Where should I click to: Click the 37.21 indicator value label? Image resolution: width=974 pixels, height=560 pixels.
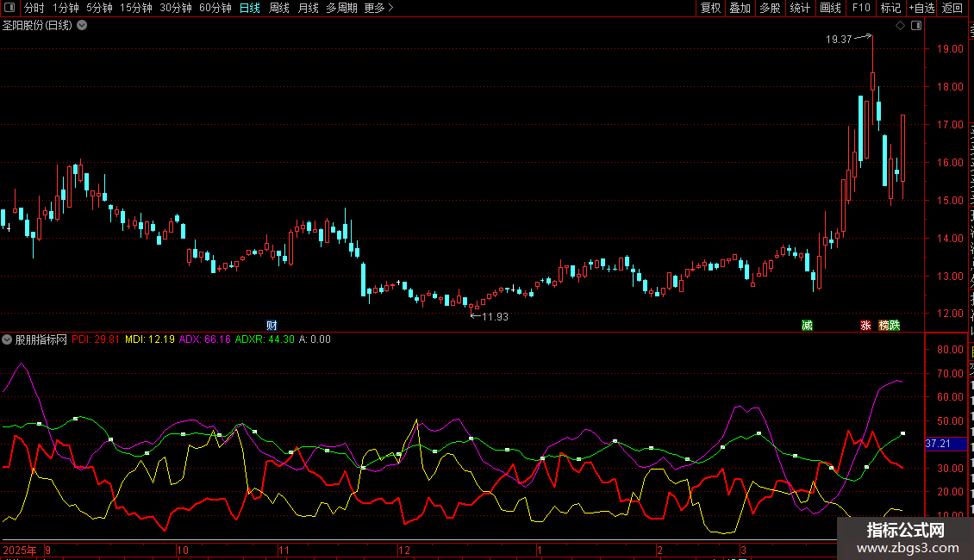coord(937,444)
